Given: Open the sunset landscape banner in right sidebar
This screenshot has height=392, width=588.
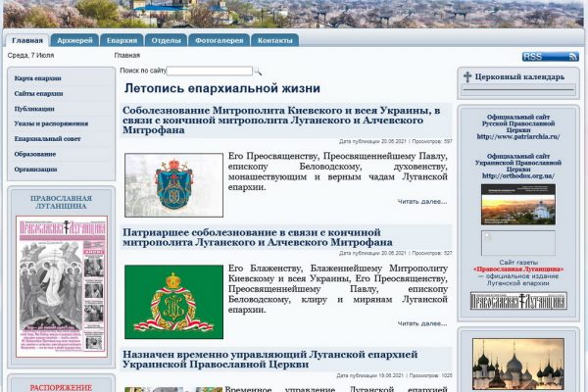Looking at the screenshot, I should 517,204.
